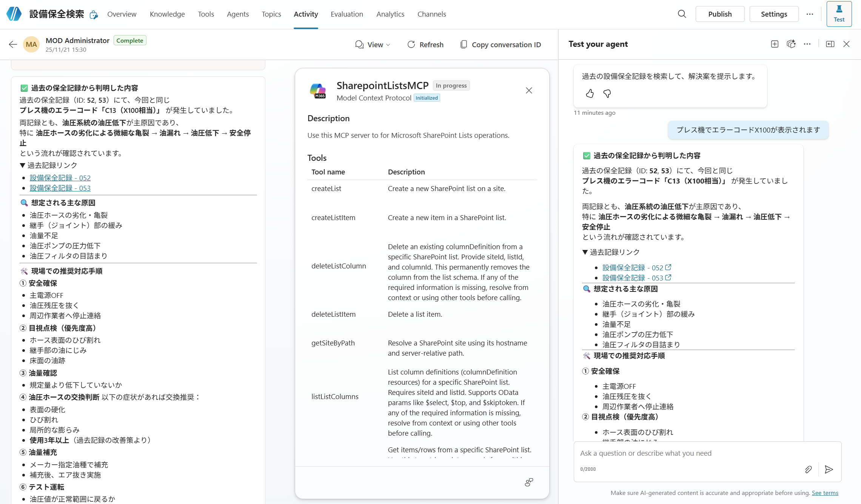The image size is (861, 504).
Task: Open the more options ellipsis beside Settings
Action: pos(810,14)
